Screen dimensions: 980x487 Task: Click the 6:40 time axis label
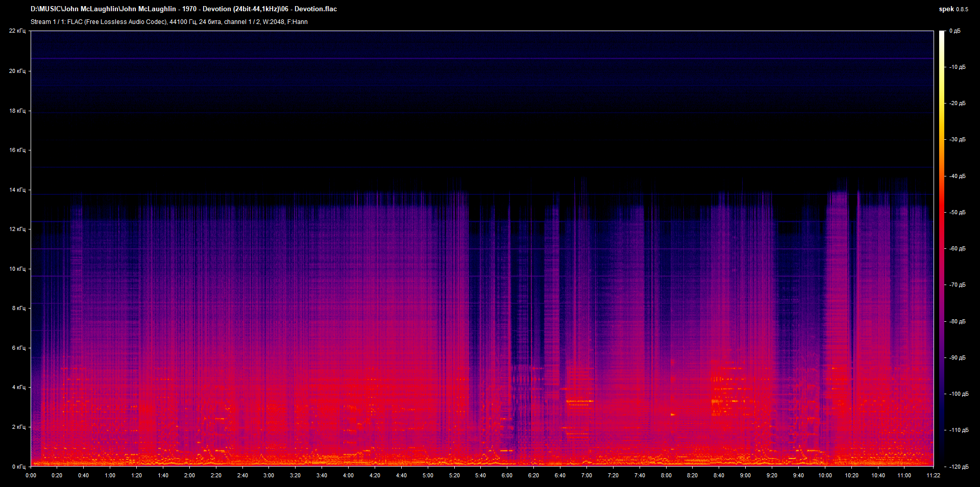(x=560, y=475)
